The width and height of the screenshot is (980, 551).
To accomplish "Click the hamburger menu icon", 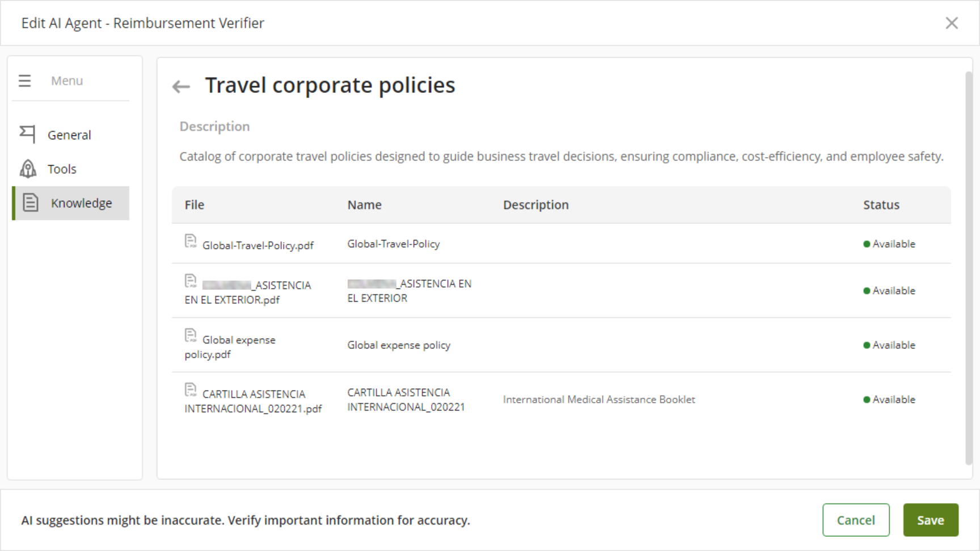I will pos(24,80).
